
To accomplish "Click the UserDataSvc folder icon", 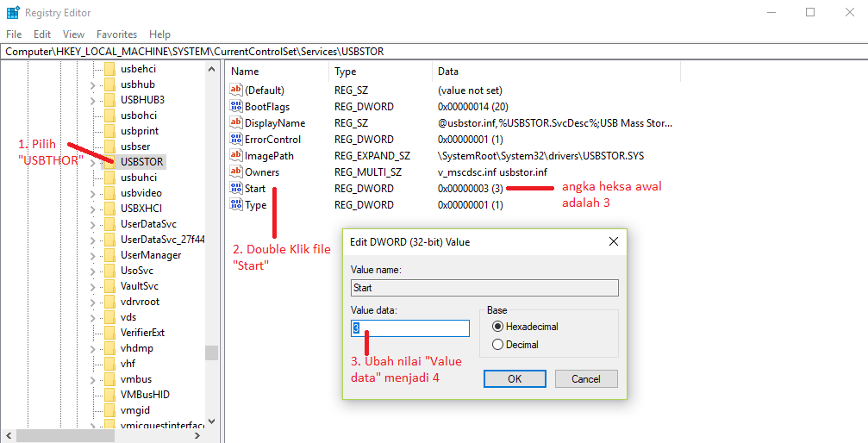I will [109, 224].
